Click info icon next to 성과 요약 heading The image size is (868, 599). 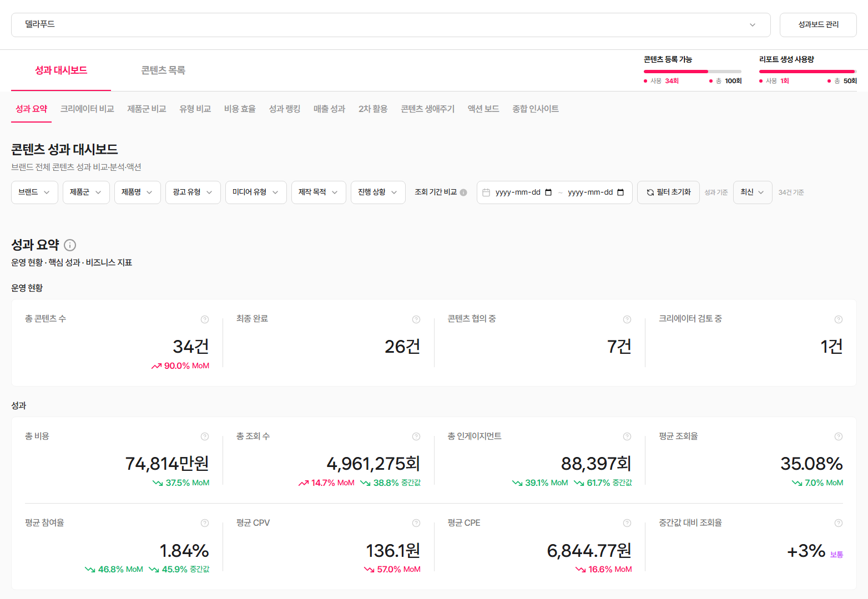(70, 245)
